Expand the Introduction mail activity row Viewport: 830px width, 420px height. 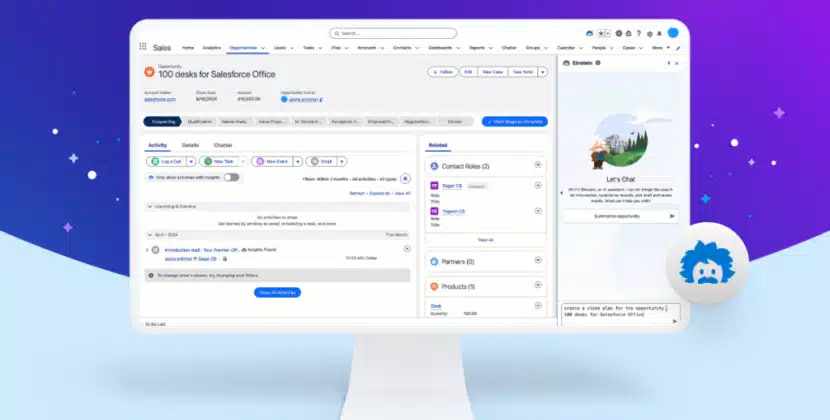click(147, 250)
